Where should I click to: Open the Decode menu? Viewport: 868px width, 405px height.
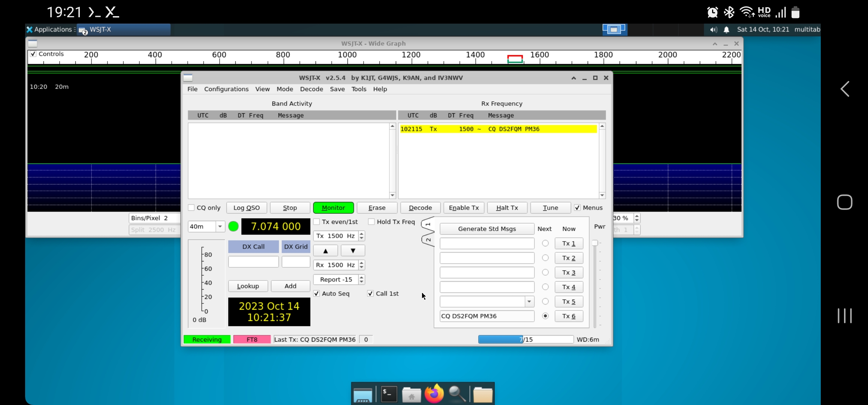point(311,89)
